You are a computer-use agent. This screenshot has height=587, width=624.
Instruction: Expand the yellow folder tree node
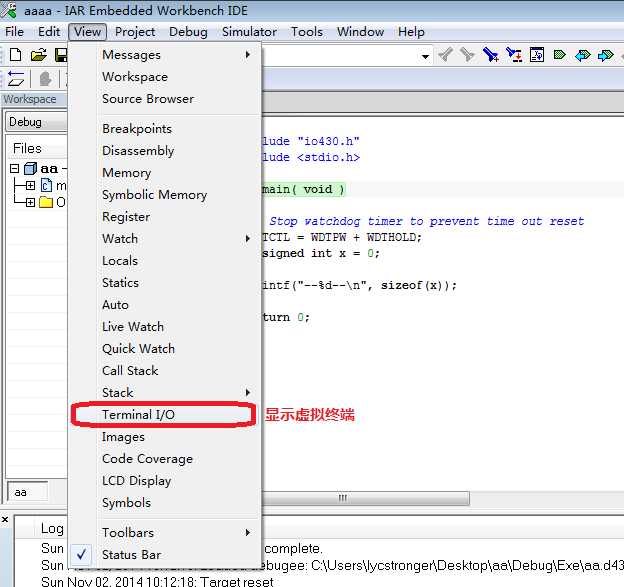pyautogui.click(x=30, y=203)
